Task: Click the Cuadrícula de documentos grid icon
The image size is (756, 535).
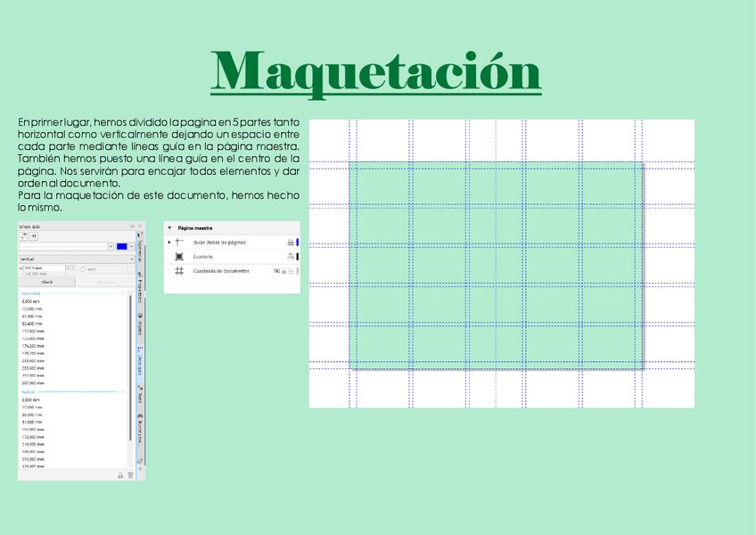Action: (179, 270)
